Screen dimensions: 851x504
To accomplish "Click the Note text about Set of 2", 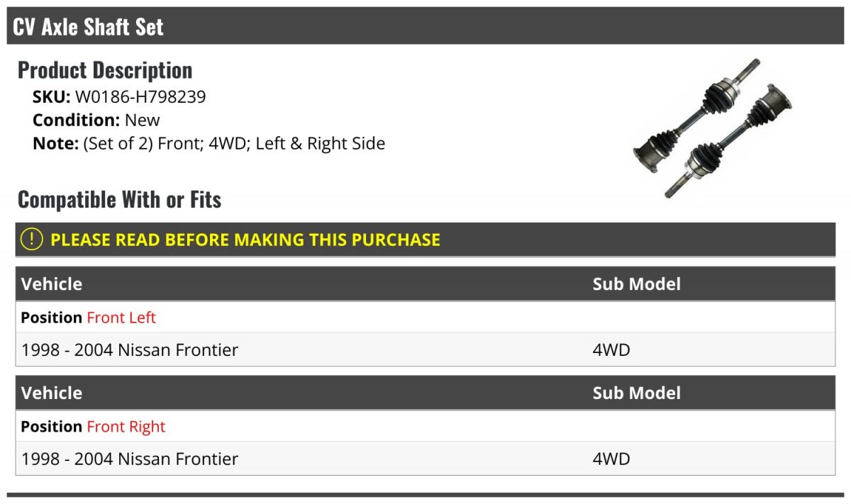I will 234,143.
